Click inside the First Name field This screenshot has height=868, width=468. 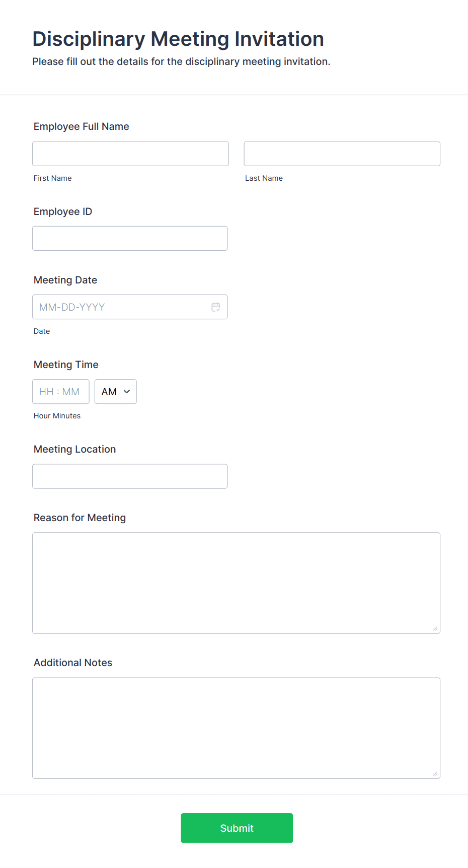(130, 154)
